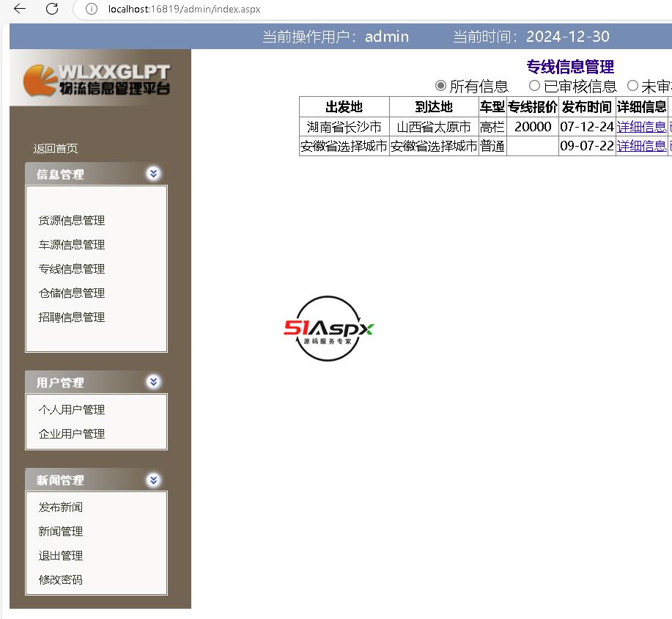Open 仓储信息管理 in sidebar
The image size is (672, 619).
72,293
